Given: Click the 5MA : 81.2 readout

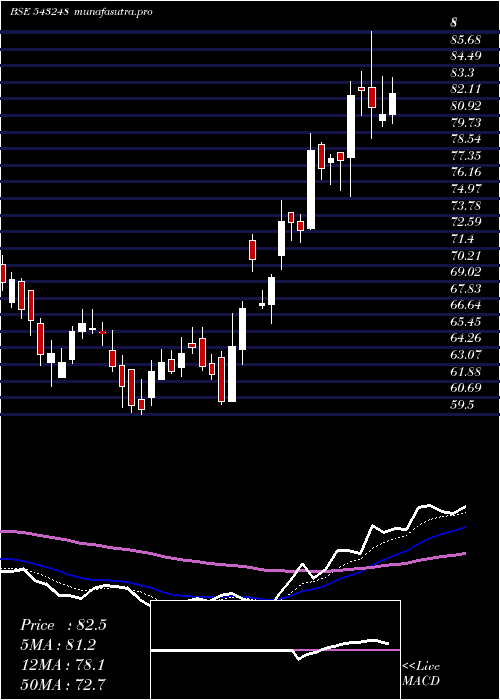Looking at the screenshot, I should coord(58,645).
